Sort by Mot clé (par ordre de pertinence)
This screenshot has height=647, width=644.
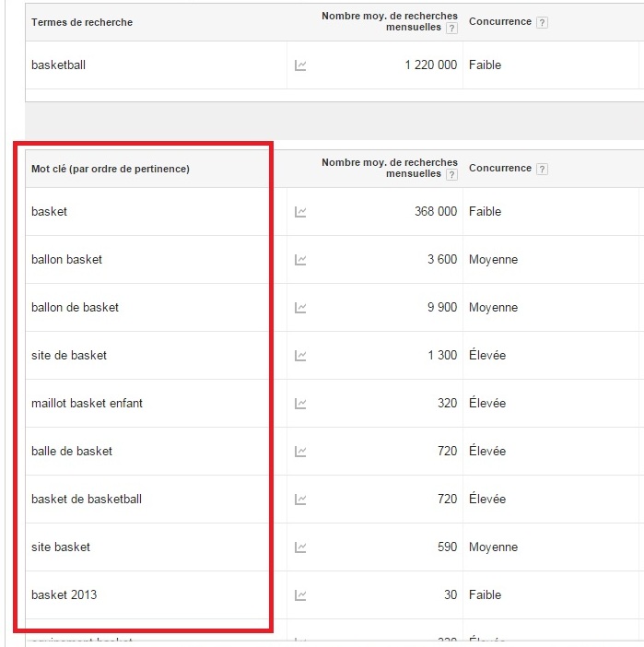click(111, 169)
